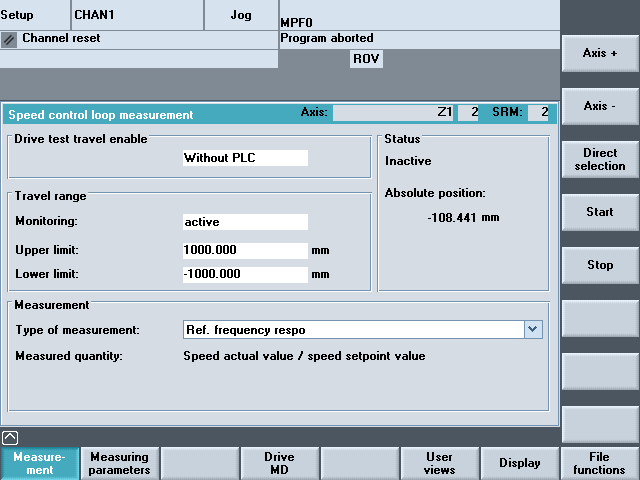Viewport: 640px width, 480px height.
Task: Click the Without PLC enable field
Action: (x=245, y=158)
